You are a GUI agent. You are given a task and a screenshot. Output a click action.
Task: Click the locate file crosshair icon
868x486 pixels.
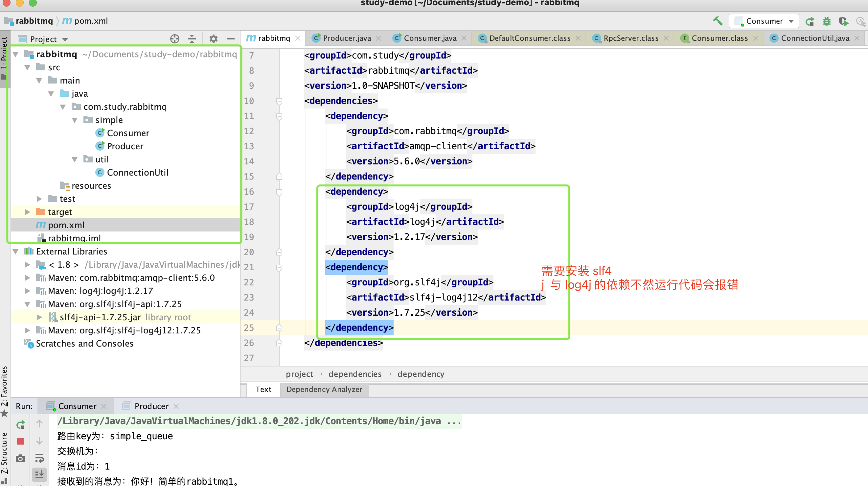174,39
